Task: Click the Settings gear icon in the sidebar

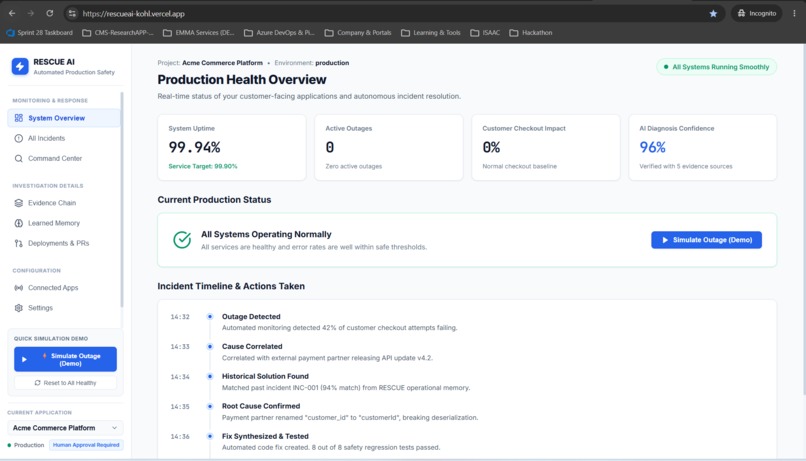Action: (19, 308)
